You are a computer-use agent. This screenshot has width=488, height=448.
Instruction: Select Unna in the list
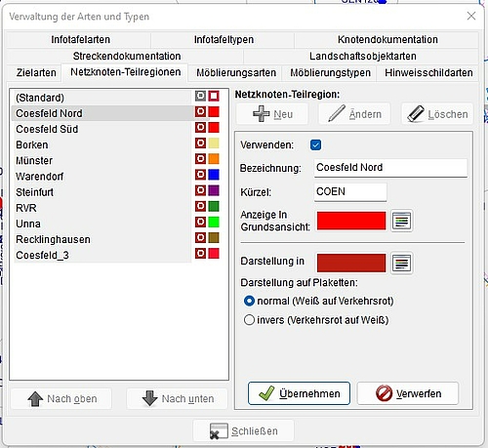tap(102, 224)
